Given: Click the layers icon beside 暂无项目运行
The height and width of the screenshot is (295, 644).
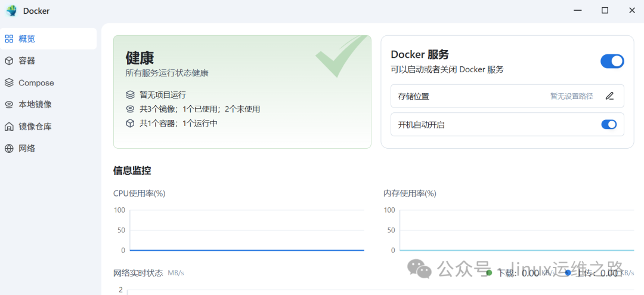Looking at the screenshot, I should pyautogui.click(x=130, y=95).
